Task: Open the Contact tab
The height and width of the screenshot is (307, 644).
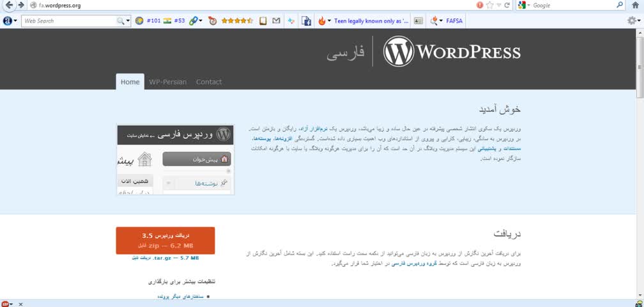Action: (209, 82)
